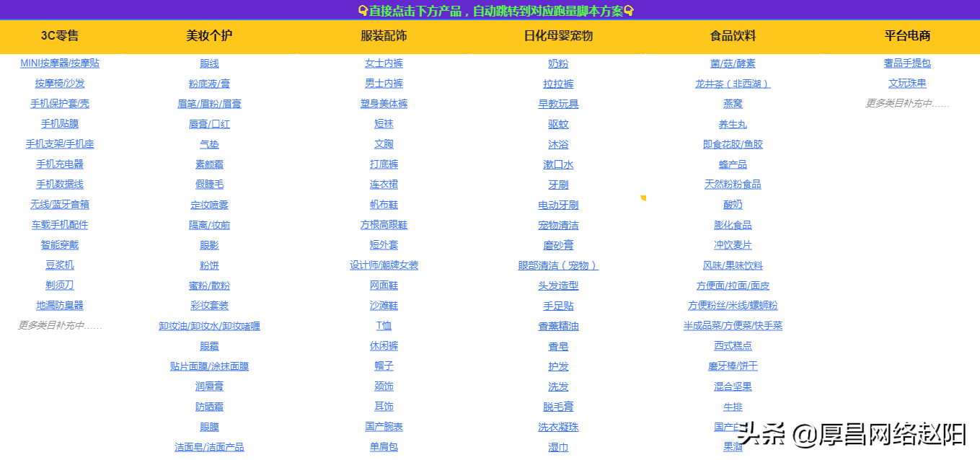Click the 假睫毛 link
The image size is (980, 460).
tap(209, 185)
